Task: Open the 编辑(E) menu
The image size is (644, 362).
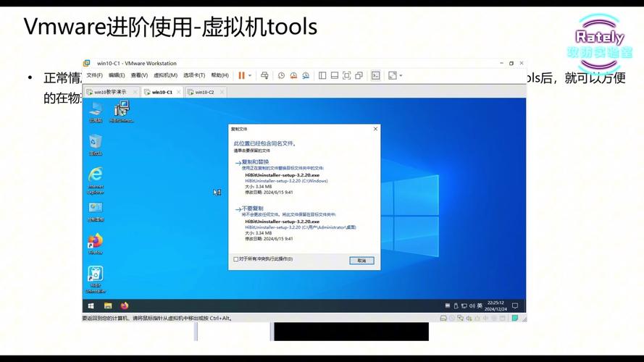Action: [117, 75]
